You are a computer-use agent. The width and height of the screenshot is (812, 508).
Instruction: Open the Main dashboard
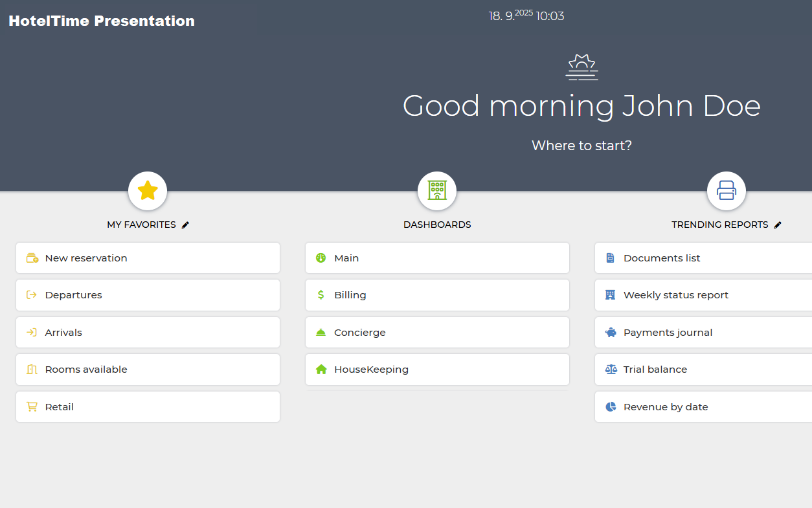tap(437, 258)
